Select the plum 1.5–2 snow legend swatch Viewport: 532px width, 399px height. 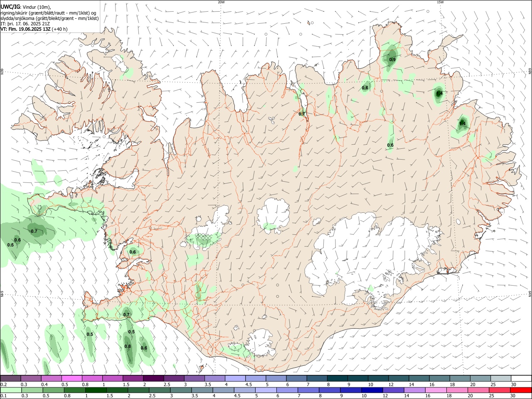[x=133, y=379]
